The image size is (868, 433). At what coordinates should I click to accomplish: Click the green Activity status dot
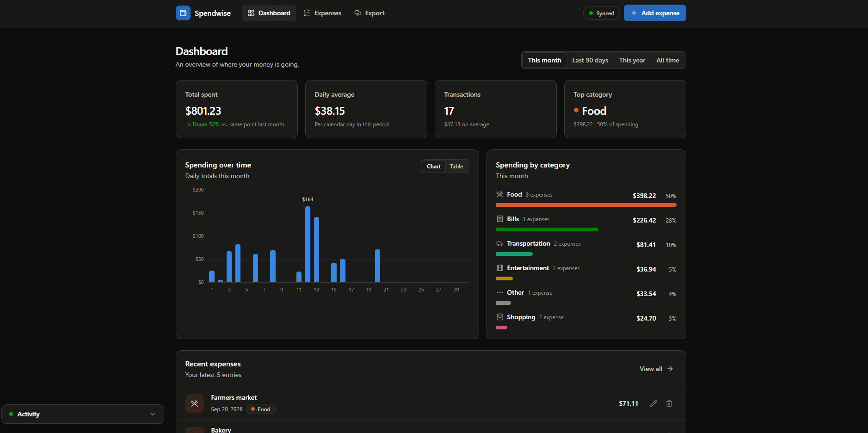pos(11,414)
